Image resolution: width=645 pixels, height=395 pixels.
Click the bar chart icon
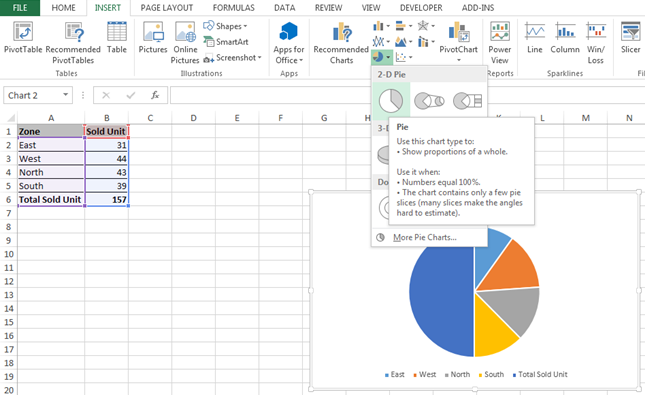401,26
